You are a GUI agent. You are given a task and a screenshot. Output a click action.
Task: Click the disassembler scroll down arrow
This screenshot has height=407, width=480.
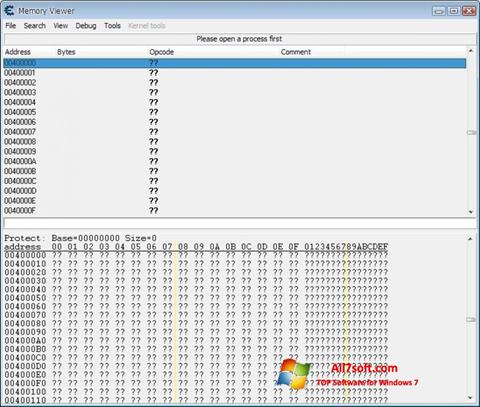471,212
